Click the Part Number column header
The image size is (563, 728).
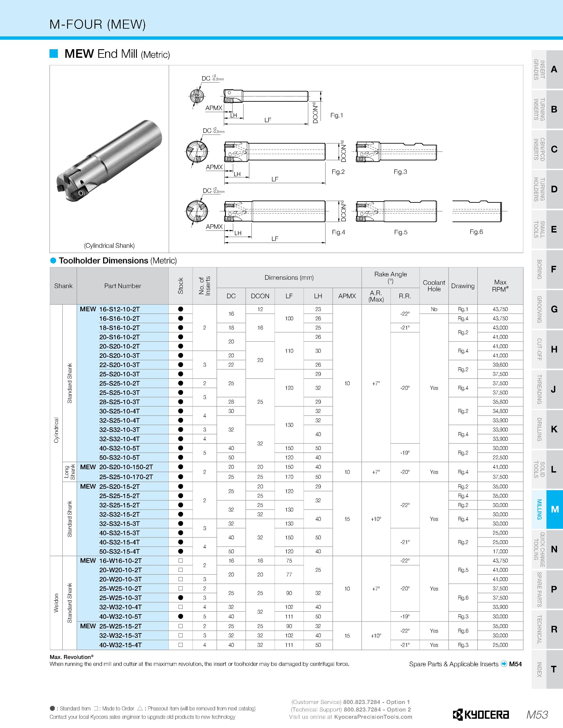123,286
